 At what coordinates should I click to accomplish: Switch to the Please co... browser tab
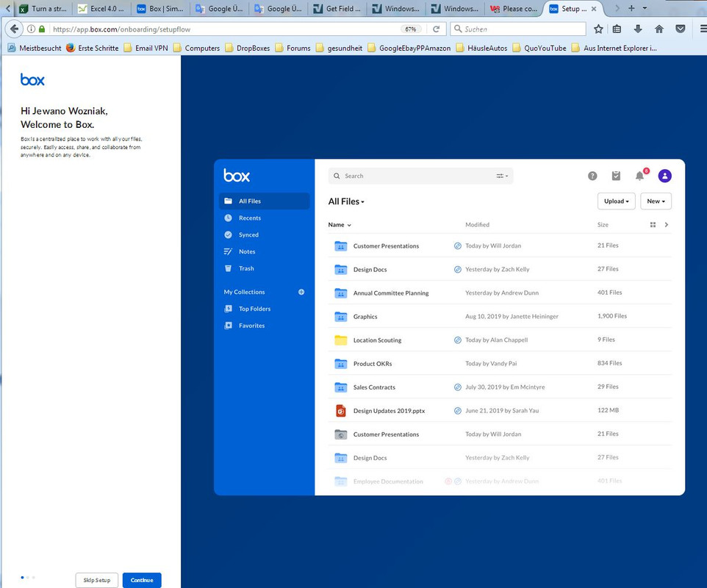(x=514, y=9)
